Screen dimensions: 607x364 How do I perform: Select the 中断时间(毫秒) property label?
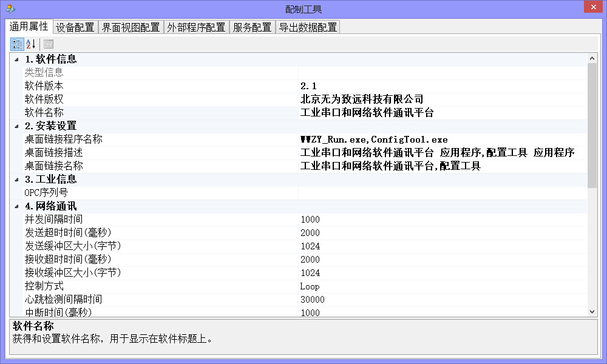click(58, 312)
